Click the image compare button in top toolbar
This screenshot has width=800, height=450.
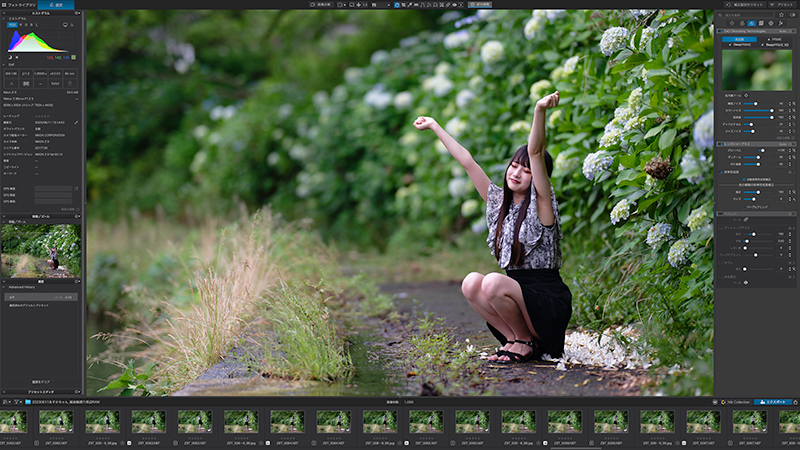321,5
